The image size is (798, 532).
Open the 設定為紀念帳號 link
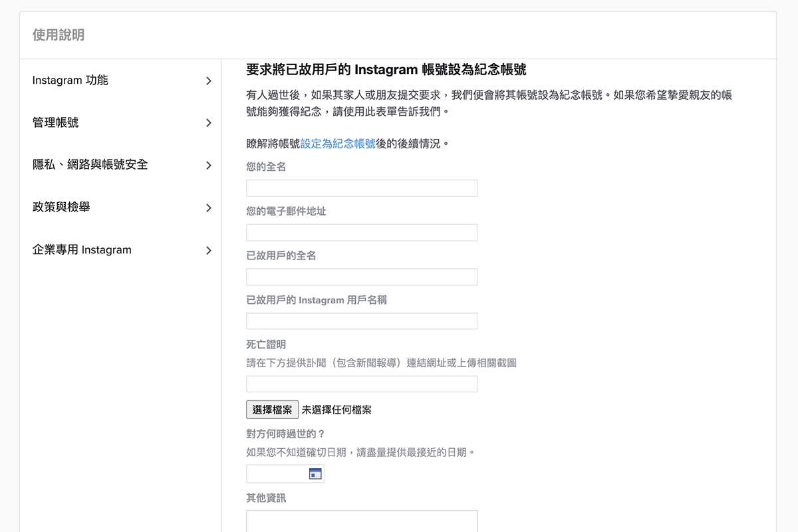point(336,142)
